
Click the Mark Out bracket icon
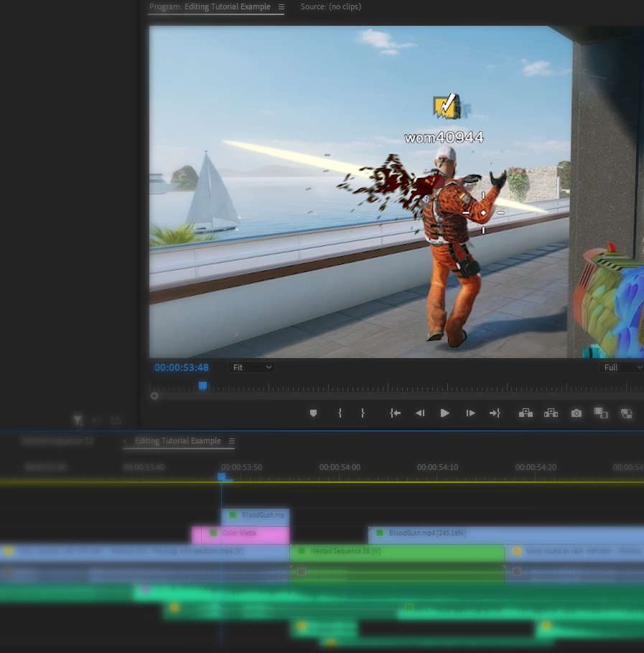(363, 413)
